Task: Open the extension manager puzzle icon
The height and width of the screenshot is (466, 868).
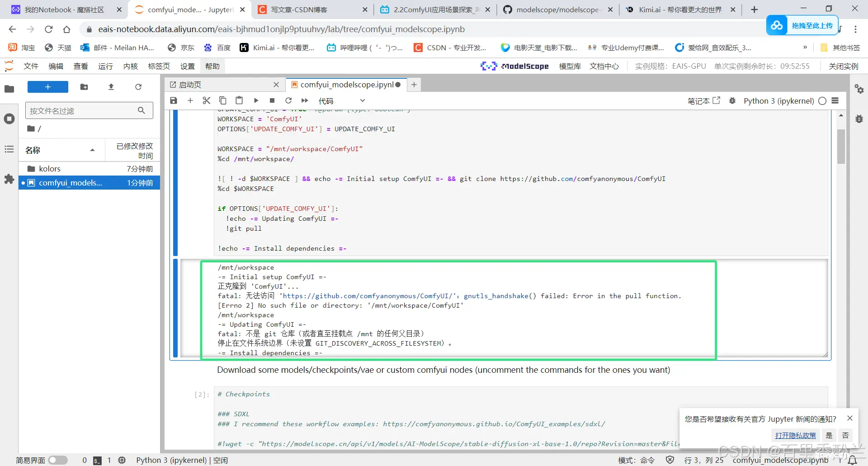Action: (9, 179)
